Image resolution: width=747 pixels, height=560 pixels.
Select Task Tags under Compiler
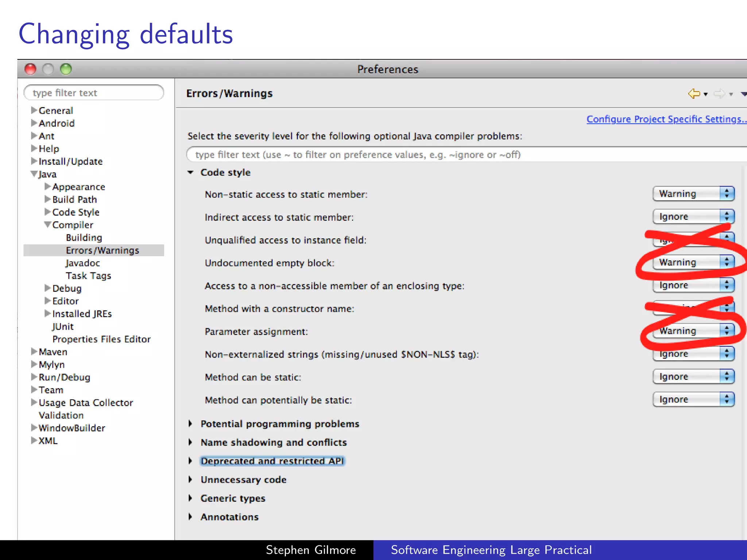[88, 276]
